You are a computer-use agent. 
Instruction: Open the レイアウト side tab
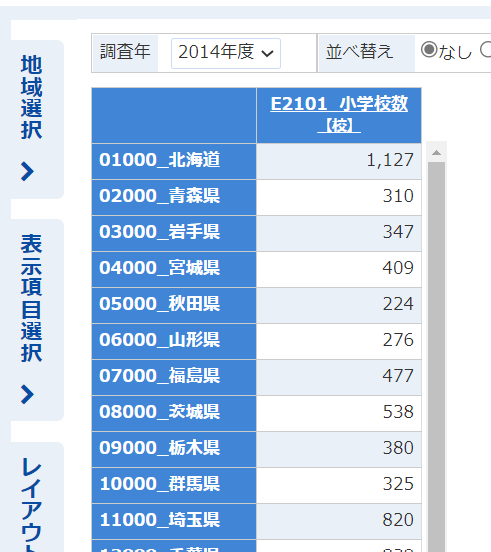coord(37,497)
